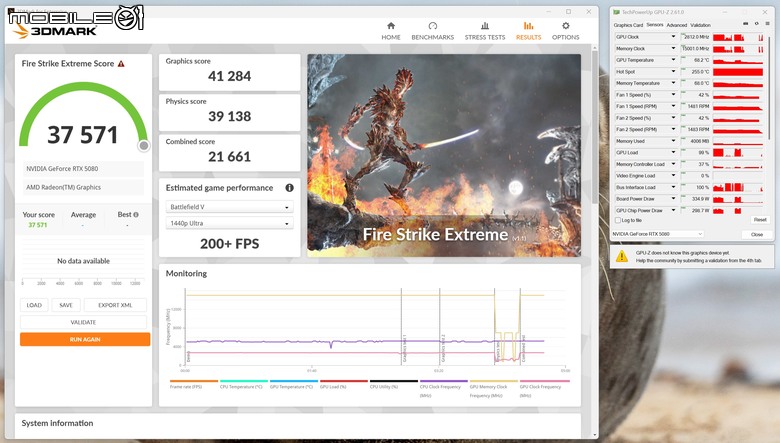Screen dimensions: 780x443
Task: Open the STRESS TESTS section
Action: click(x=485, y=31)
